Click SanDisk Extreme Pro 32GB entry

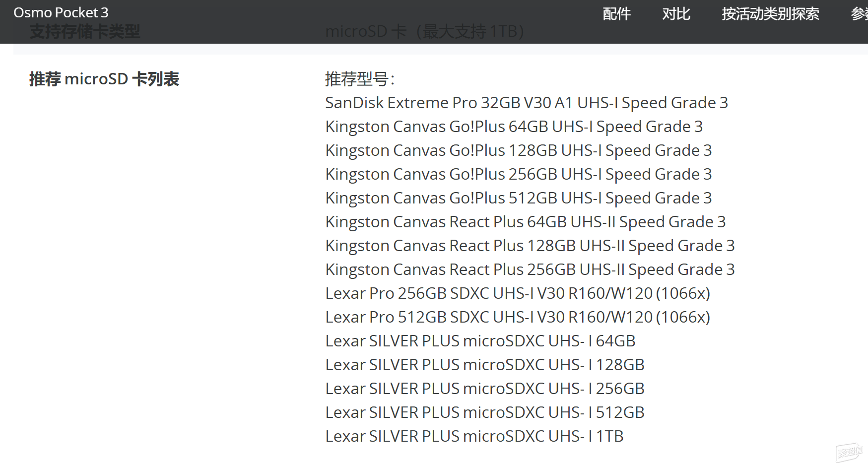527,103
